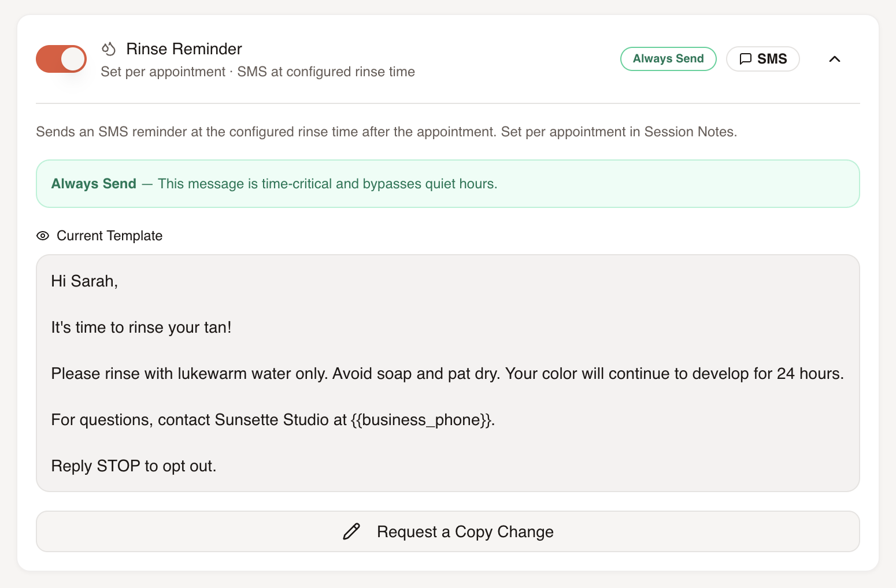Viewport: 896px width, 588px height.
Task: Request a Copy Change
Action: (x=448, y=531)
